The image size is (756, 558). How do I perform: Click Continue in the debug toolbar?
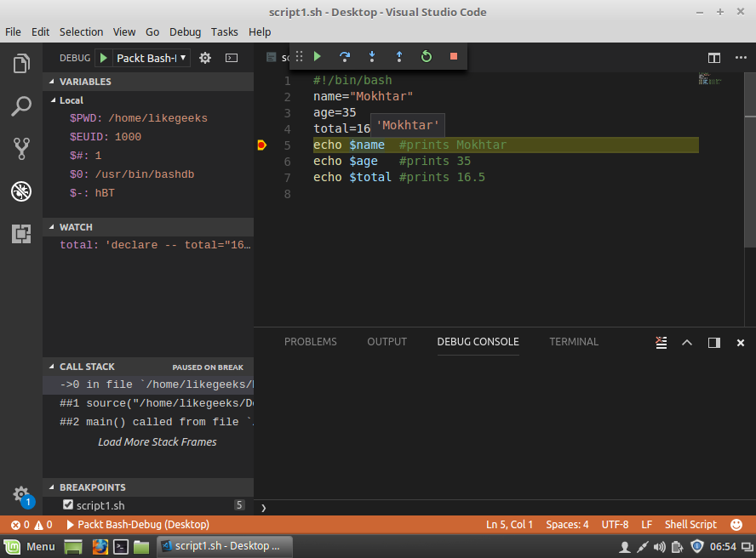(318, 56)
